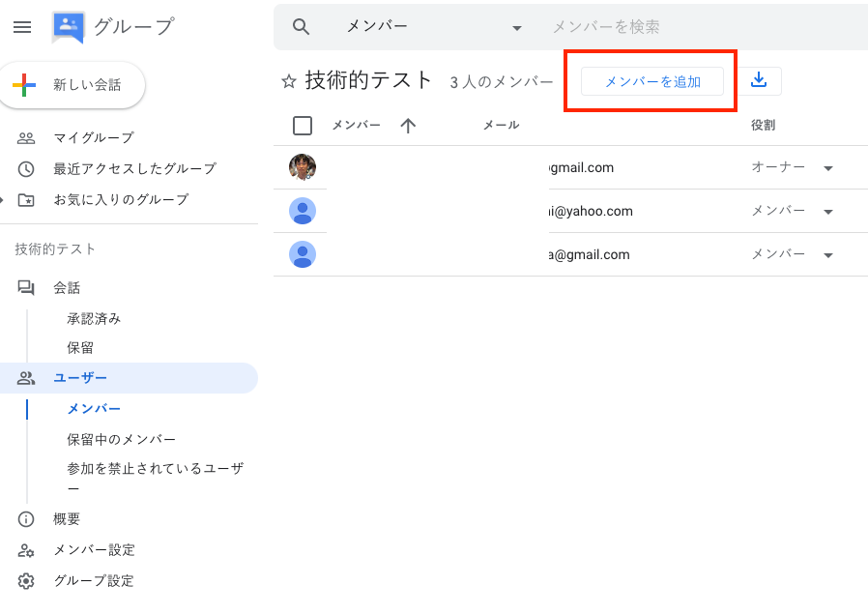
Task: Click the Google Groups logo icon
Action: pos(68,26)
